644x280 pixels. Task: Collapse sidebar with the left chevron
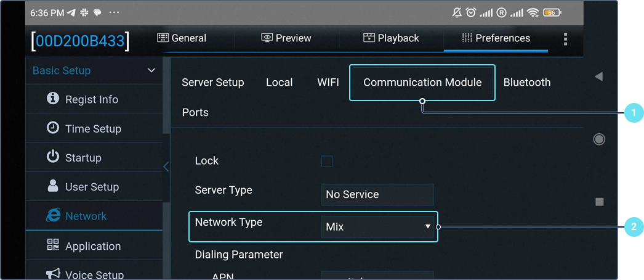tap(166, 167)
